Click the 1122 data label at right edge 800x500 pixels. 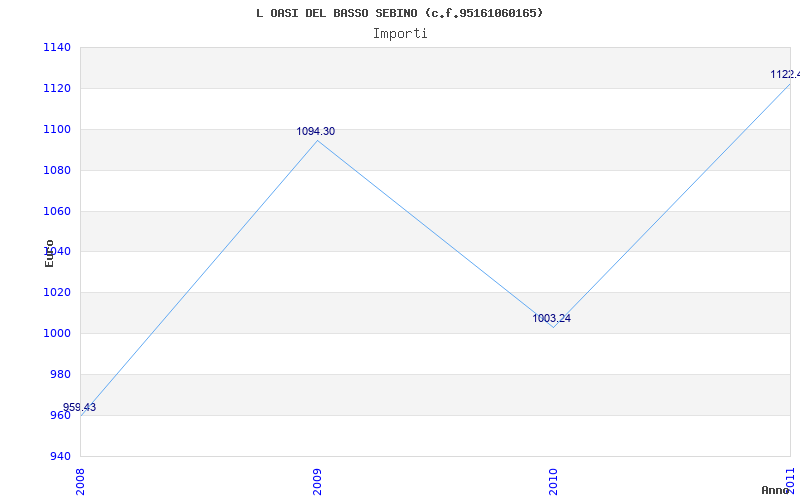[785, 74]
